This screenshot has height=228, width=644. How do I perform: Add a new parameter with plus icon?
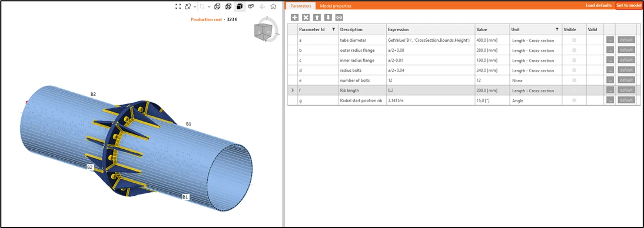(294, 17)
